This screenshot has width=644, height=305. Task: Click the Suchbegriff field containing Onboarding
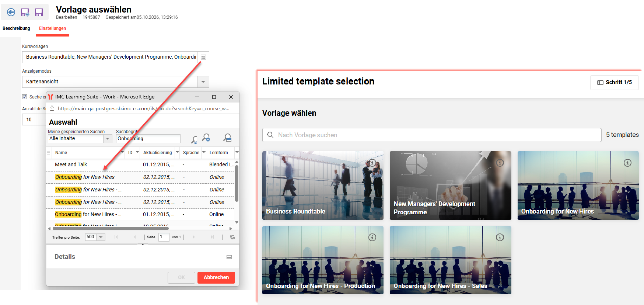click(x=148, y=139)
